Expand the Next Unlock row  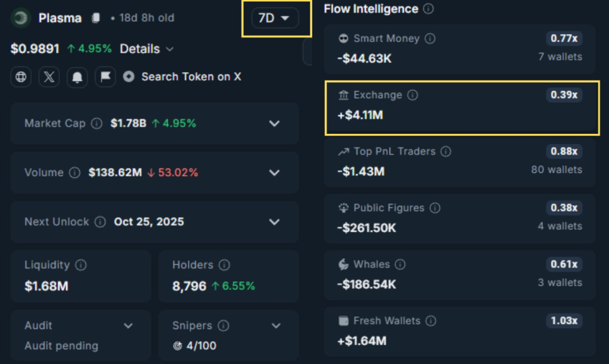coord(274,222)
